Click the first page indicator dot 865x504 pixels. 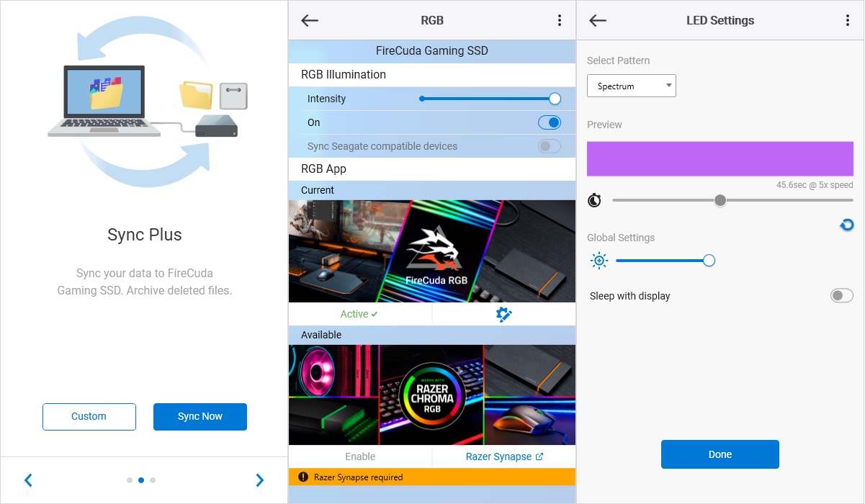130,480
